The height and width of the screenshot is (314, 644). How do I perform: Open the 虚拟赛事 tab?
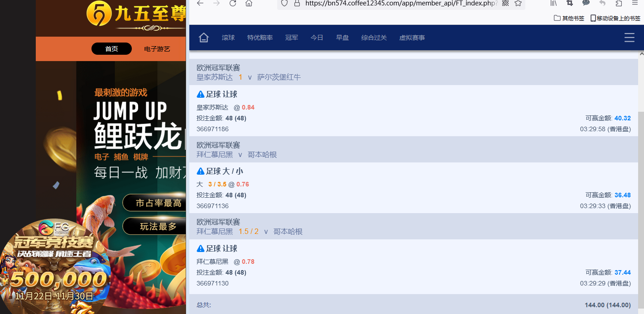(412, 38)
